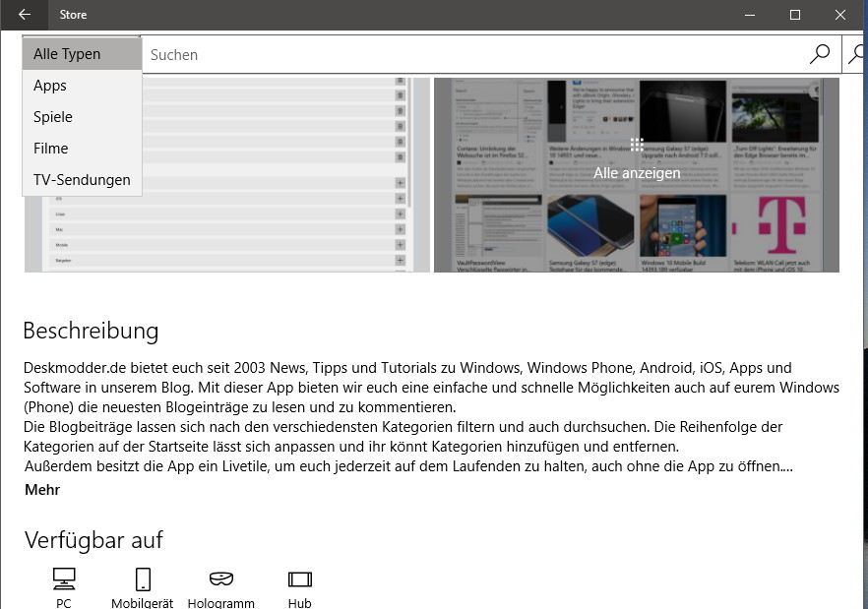Viewport: 868px width, 609px height.
Task: Go back using the Store back arrow
Action: [25, 15]
